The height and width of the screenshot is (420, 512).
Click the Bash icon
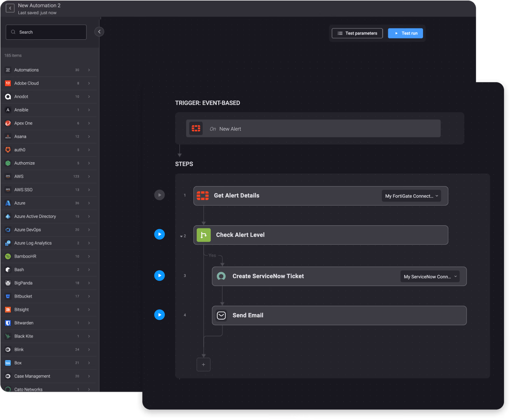point(8,270)
